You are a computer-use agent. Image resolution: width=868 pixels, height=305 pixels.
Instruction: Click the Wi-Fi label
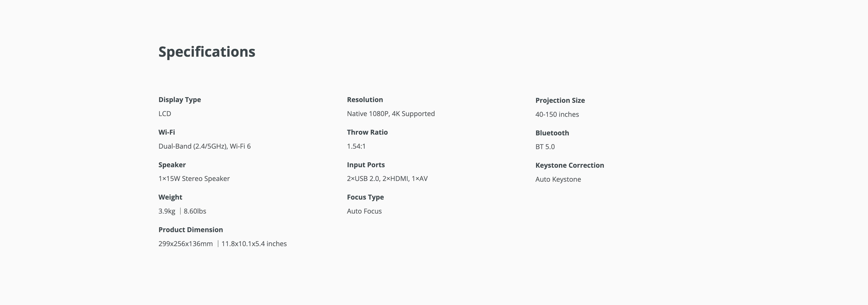pyautogui.click(x=166, y=132)
